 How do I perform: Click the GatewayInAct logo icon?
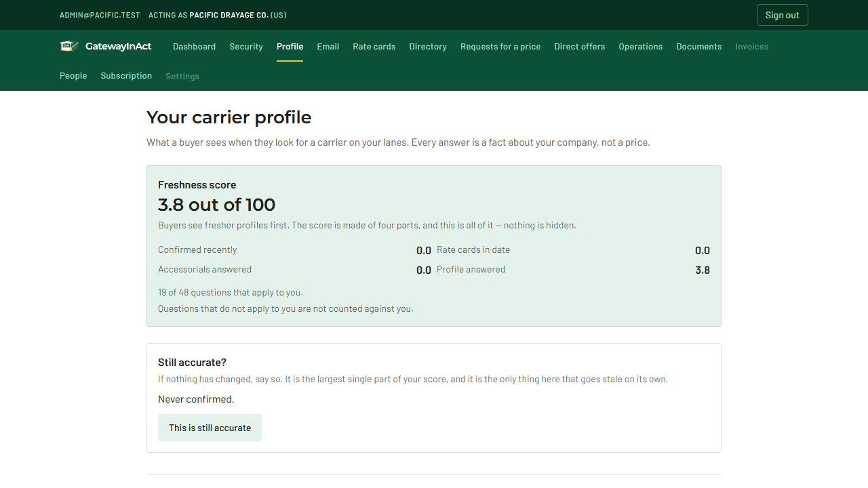click(x=69, y=46)
